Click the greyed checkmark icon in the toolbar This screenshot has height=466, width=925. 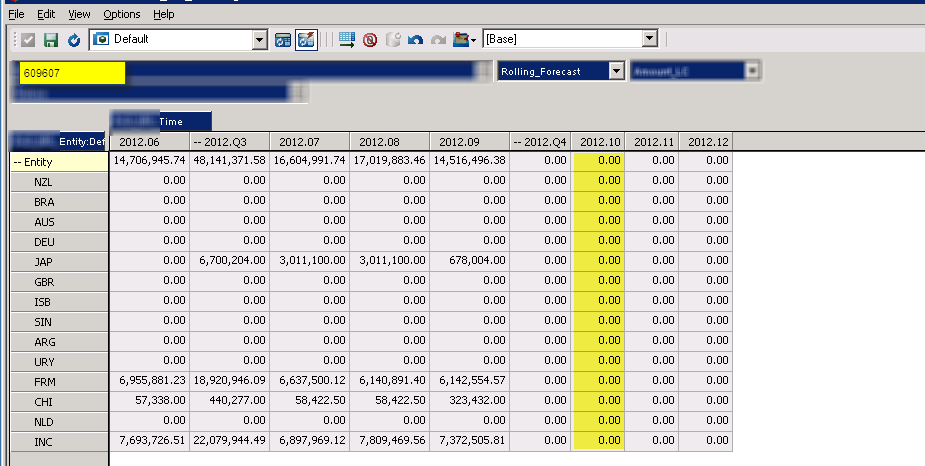[28, 40]
